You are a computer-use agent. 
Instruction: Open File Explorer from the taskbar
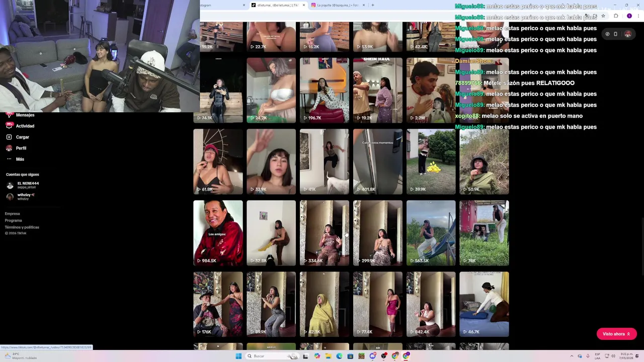(x=329, y=356)
